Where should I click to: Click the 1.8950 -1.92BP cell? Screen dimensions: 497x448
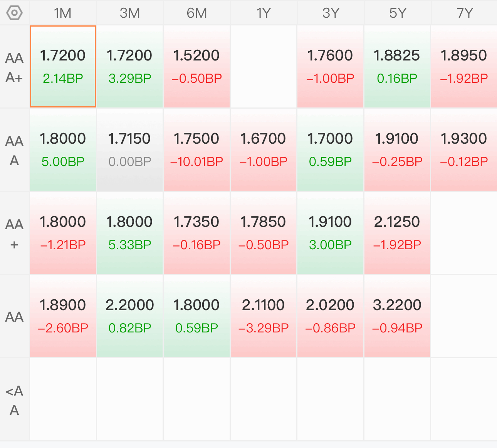pyautogui.click(x=464, y=67)
